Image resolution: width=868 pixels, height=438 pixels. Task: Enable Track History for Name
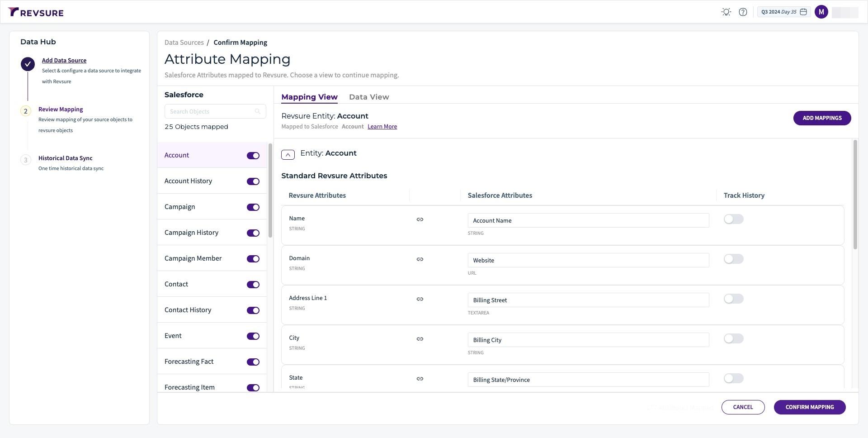tap(733, 219)
